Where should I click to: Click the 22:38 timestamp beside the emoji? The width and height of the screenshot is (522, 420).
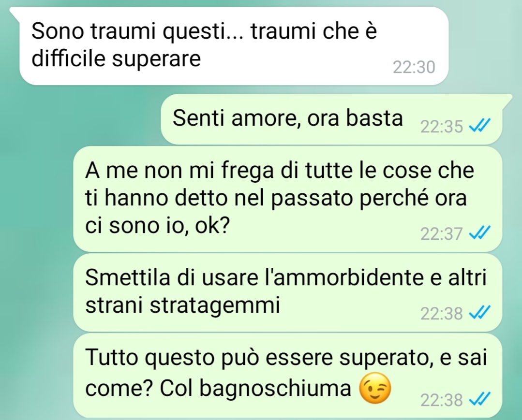click(441, 400)
